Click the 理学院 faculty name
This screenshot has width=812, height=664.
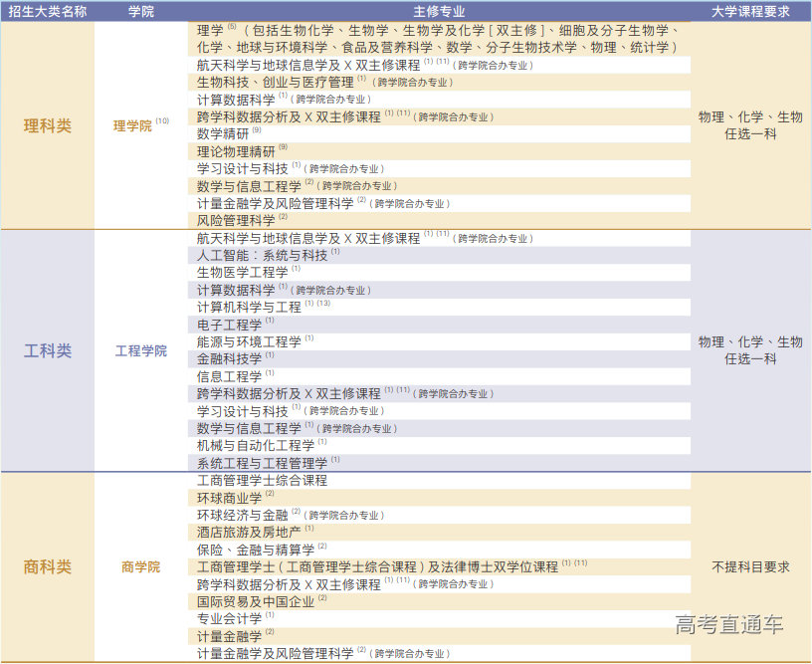133,126
